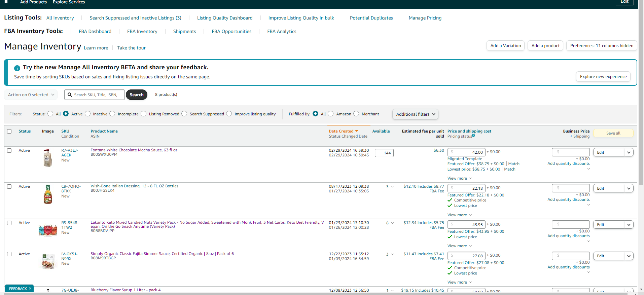Open the Simply Organic Fajita Sauce image
Viewport: 644px width, 295px height.
click(x=48, y=261)
